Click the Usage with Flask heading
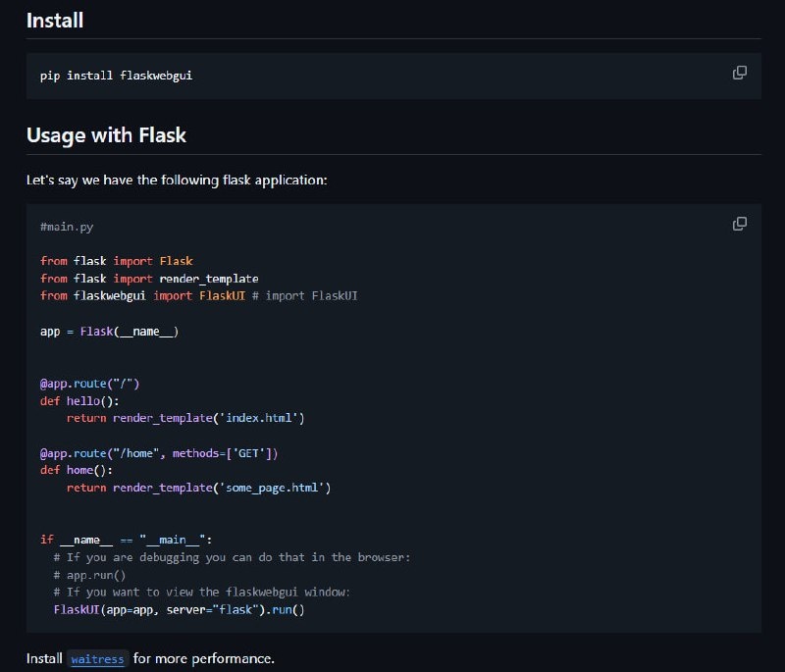Image resolution: width=785 pixels, height=672 pixels. tap(106, 135)
